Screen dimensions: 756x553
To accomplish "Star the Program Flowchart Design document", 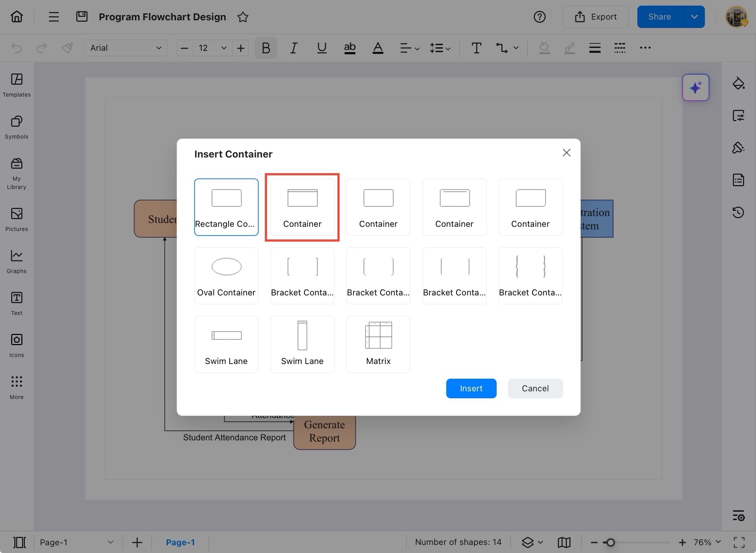I will click(243, 17).
